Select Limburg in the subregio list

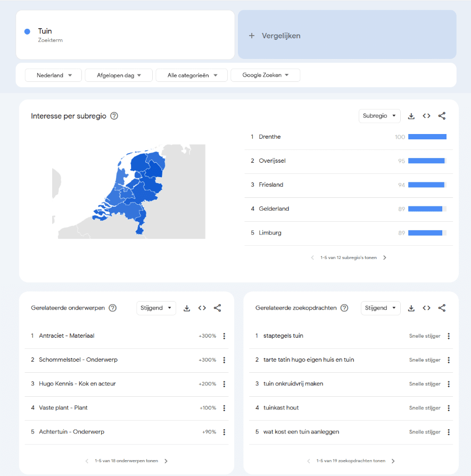coord(349,233)
